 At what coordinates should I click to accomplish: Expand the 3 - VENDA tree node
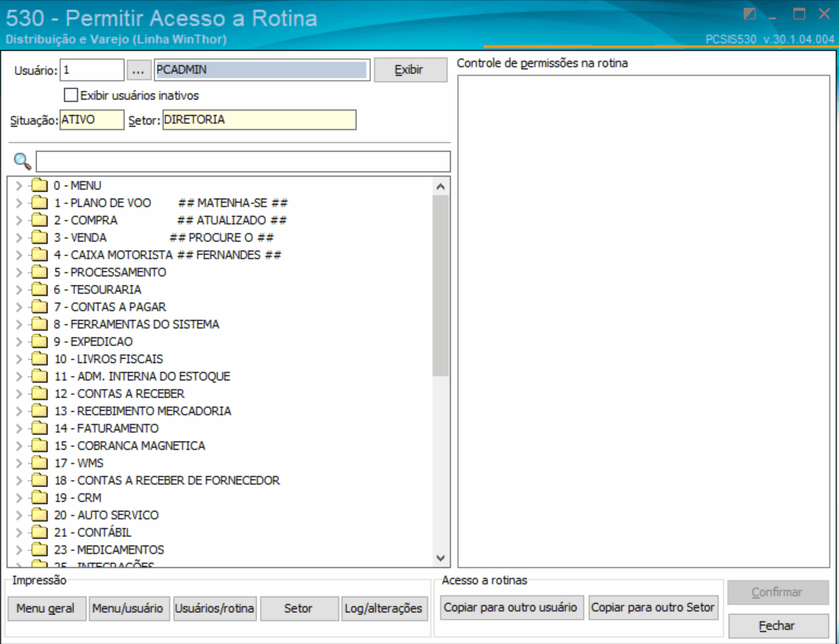20,237
